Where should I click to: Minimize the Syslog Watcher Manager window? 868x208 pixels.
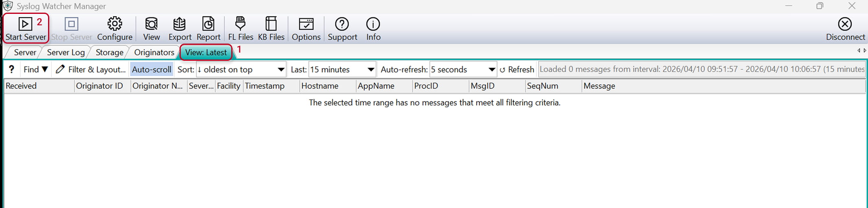(x=789, y=6)
